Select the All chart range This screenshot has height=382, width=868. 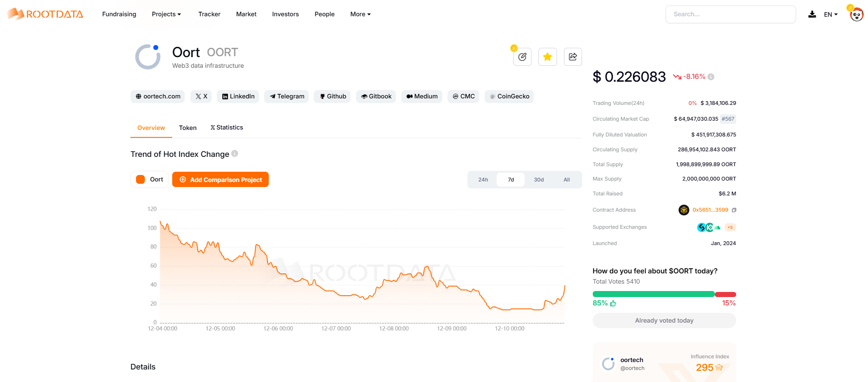567,180
